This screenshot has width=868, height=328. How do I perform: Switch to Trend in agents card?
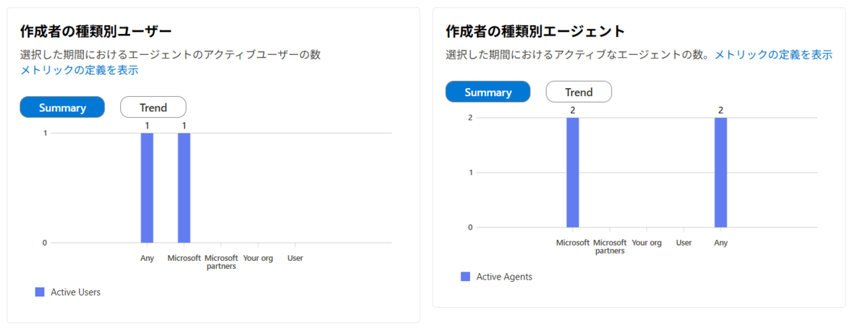tap(579, 92)
